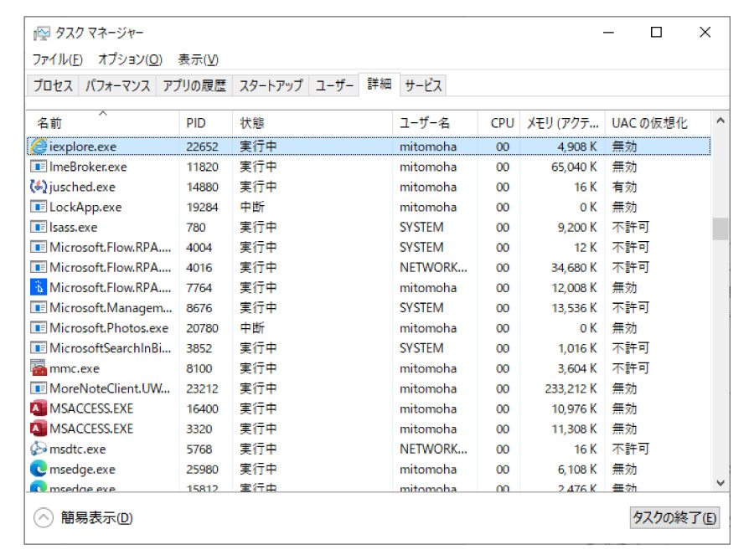The height and width of the screenshot is (560, 754).
Task: Click the 簡易表示(D) link text
Action: [x=96, y=518]
